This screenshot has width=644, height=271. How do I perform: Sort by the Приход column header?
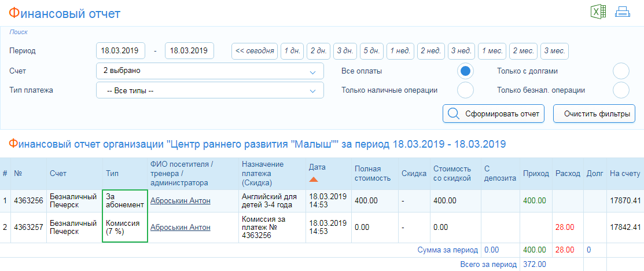pos(536,174)
